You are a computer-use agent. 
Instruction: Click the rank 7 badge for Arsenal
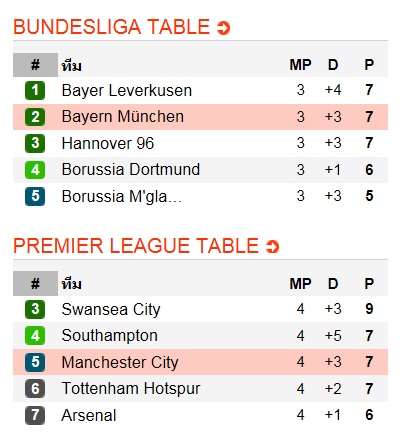coord(35,415)
